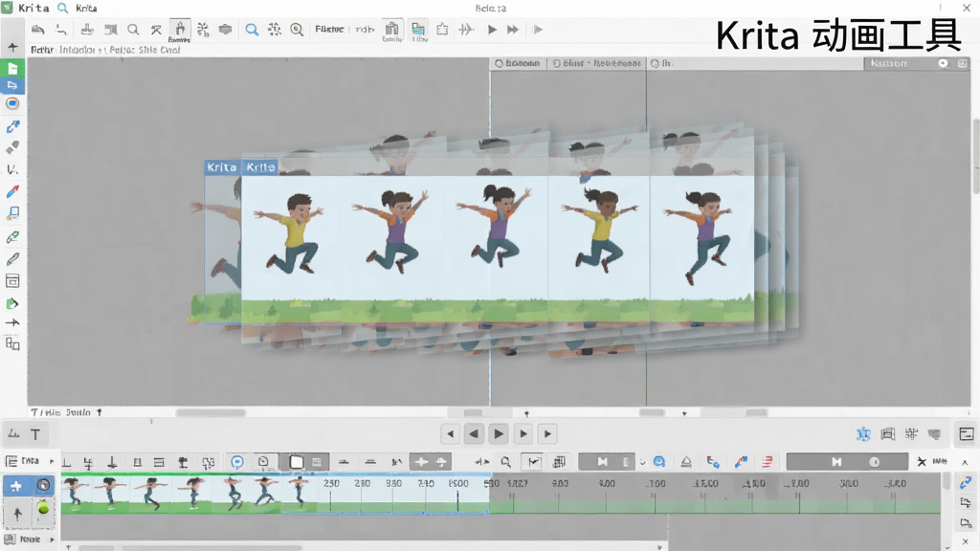Click the green ball color swatch in the layer panel

tap(43, 509)
